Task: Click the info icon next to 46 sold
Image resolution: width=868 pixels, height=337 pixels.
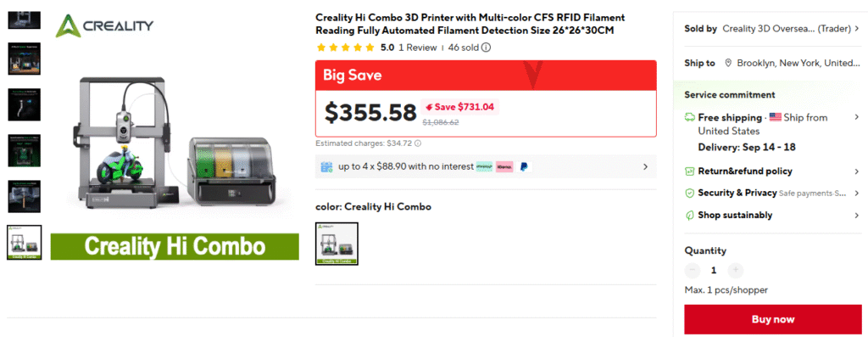Action: point(486,48)
